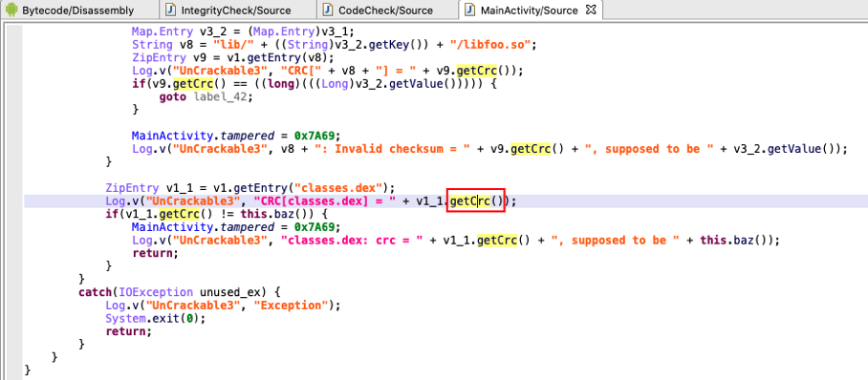Viewport: 868px width, 380px height.
Task: Switch to the Bytecode/Disassembly tab
Action: coord(78,10)
